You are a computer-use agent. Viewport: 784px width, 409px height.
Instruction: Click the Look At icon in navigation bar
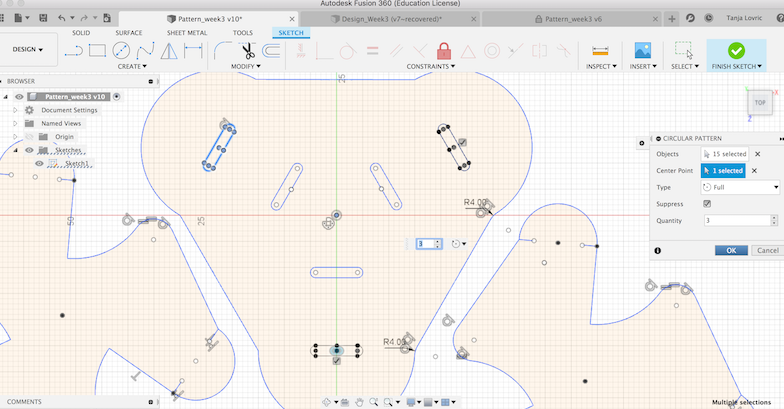click(344, 402)
